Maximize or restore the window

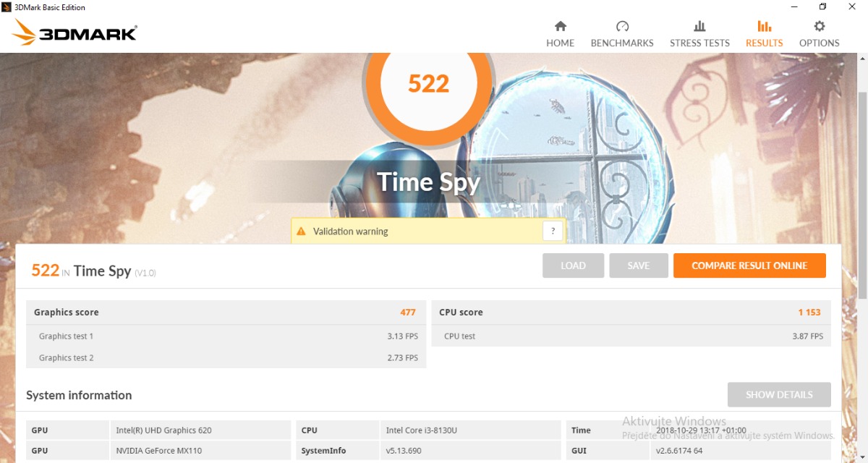[822, 7]
